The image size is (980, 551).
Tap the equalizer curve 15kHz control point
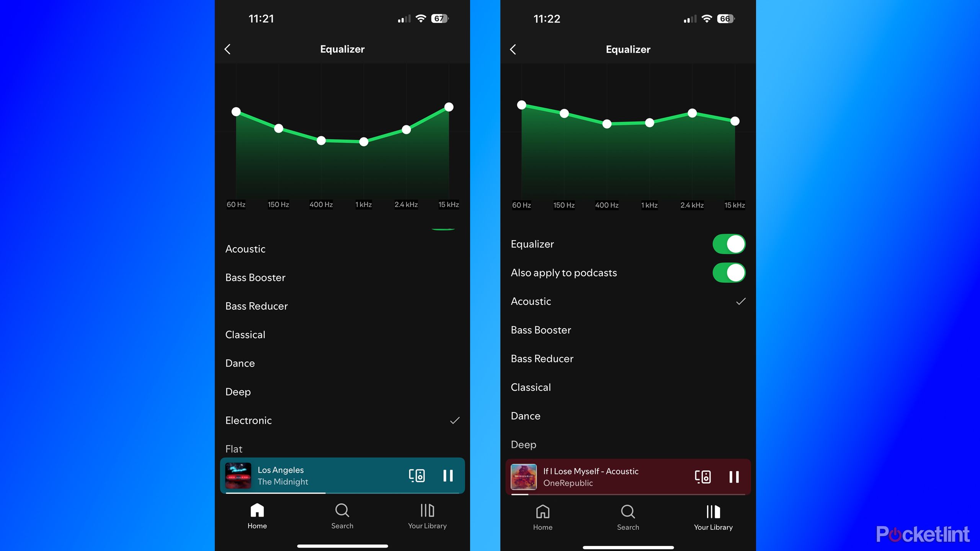(x=448, y=107)
